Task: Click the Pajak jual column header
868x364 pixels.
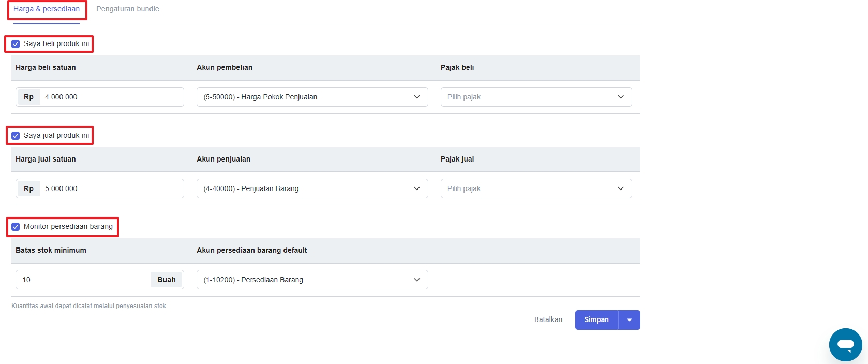Action: pos(457,159)
